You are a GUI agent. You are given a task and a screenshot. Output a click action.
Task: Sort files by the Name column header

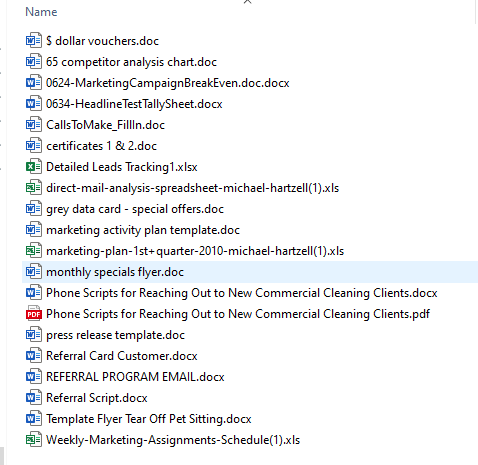[x=41, y=12]
